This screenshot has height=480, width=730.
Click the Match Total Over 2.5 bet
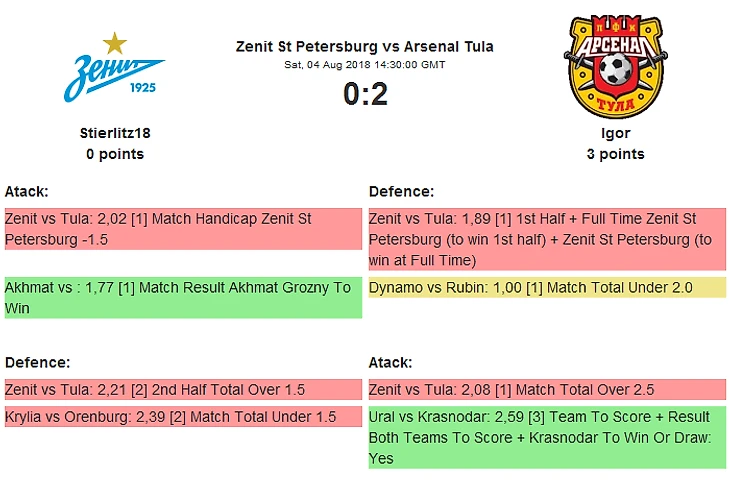(546, 390)
